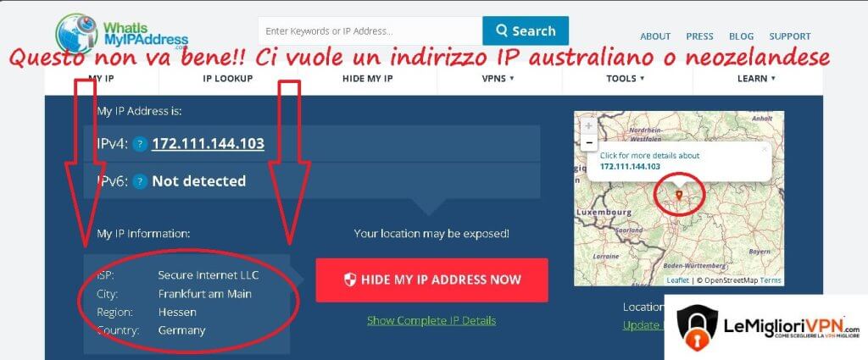This screenshot has height=360, width=868.
Task: Expand the TOOLS dropdown menu
Action: [x=626, y=79]
